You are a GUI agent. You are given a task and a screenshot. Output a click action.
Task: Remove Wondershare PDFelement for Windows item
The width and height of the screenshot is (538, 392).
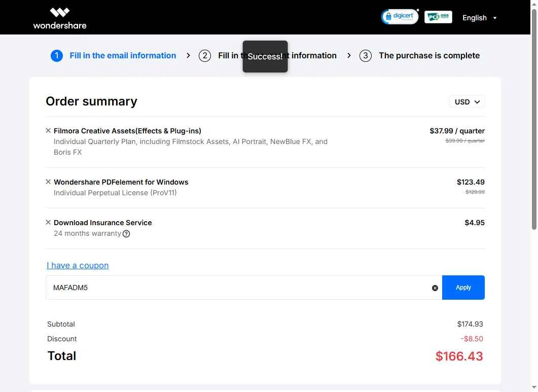48,182
